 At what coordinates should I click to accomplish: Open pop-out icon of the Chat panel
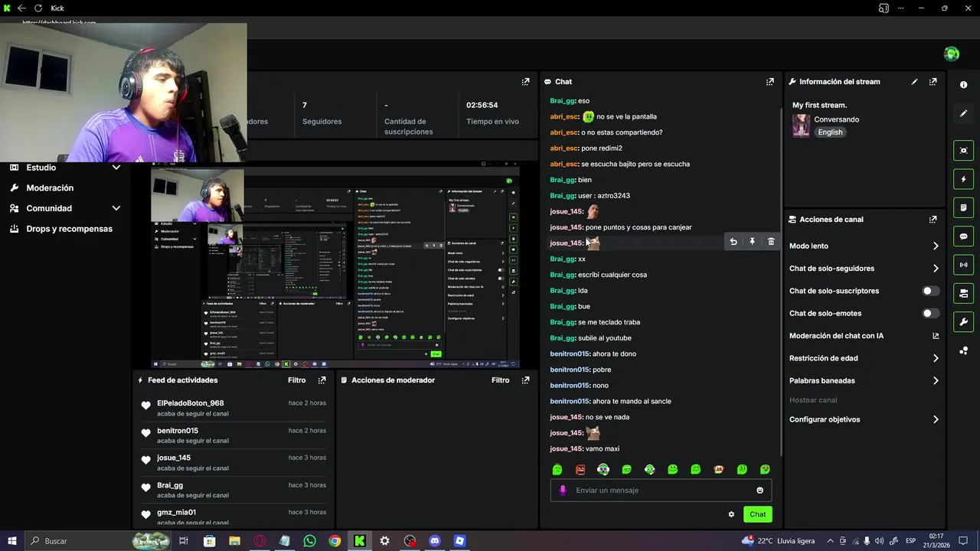pos(770,82)
